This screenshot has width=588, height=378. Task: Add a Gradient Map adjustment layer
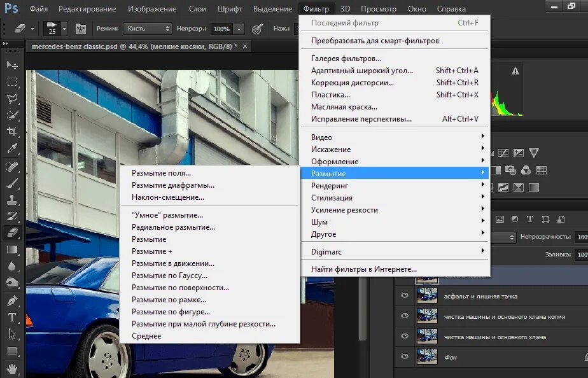click(534, 186)
